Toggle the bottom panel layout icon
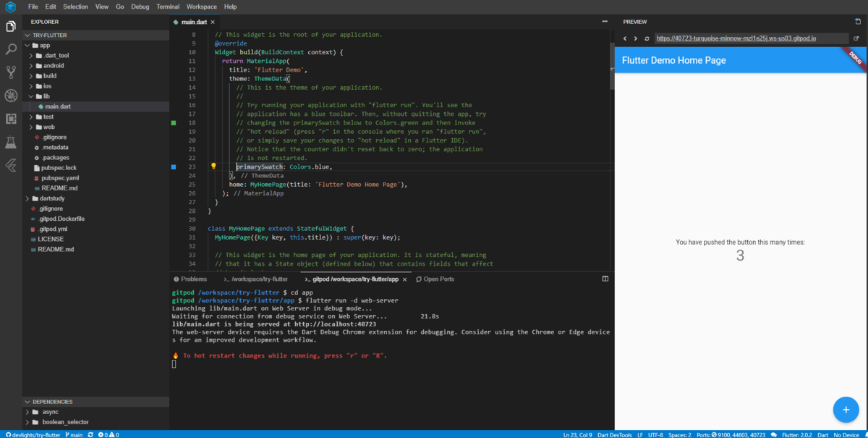 tap(605, 279)
